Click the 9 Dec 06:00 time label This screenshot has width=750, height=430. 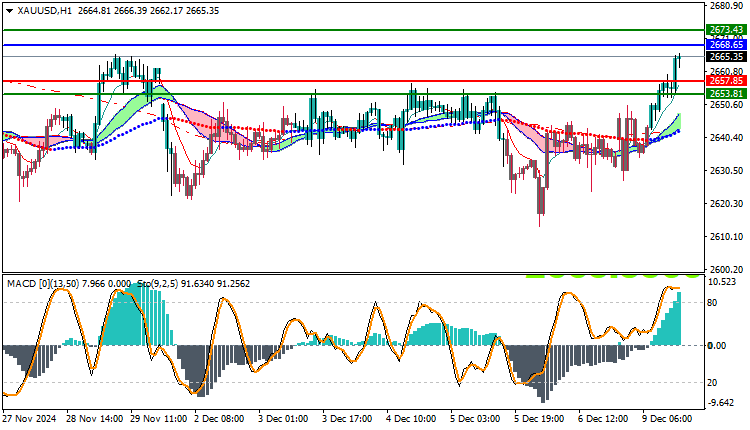pos(667,419)
